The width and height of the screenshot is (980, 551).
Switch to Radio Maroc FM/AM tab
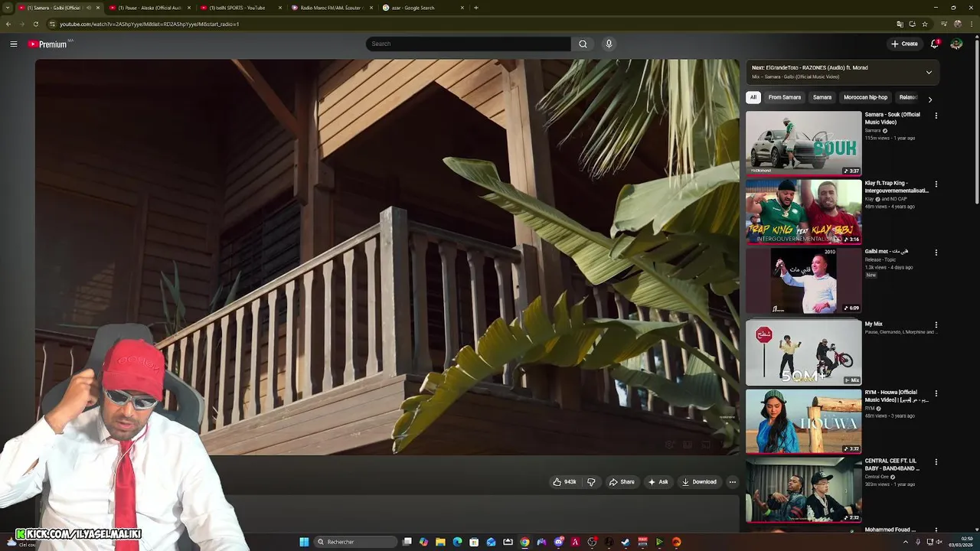(332, 8)
